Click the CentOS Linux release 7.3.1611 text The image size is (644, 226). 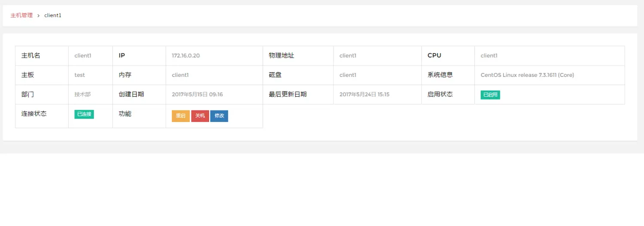(527, 75)
